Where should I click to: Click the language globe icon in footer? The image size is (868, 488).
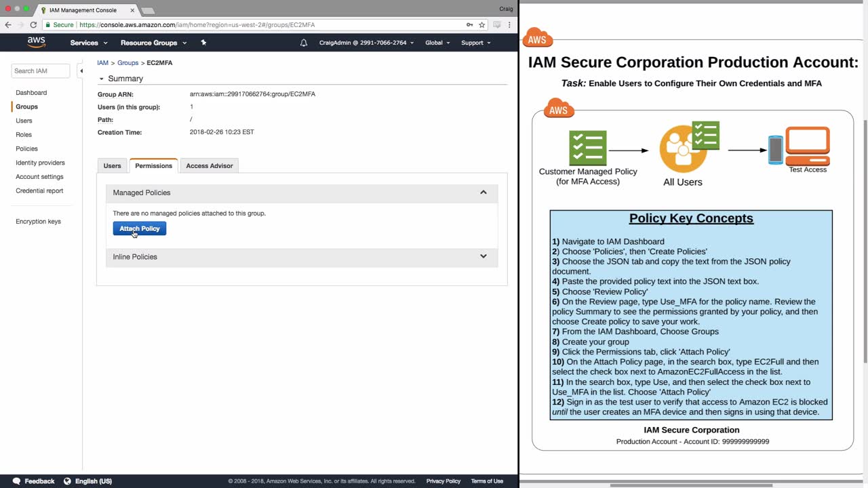tap(67, 481)
